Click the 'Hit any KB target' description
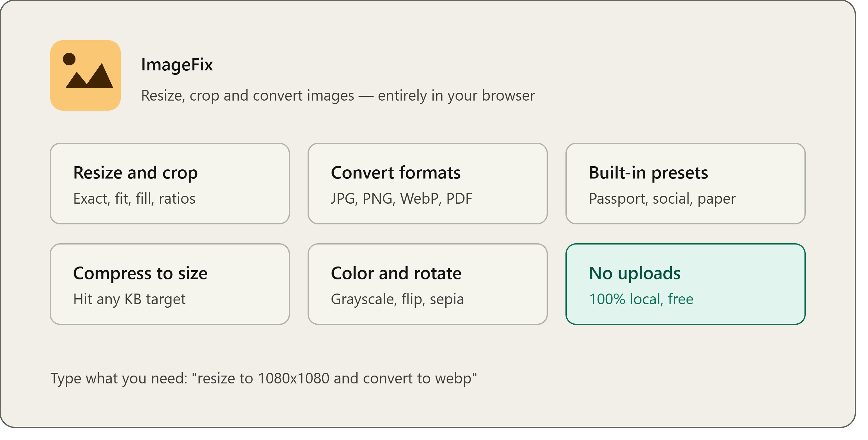 (x=129, y=299)
